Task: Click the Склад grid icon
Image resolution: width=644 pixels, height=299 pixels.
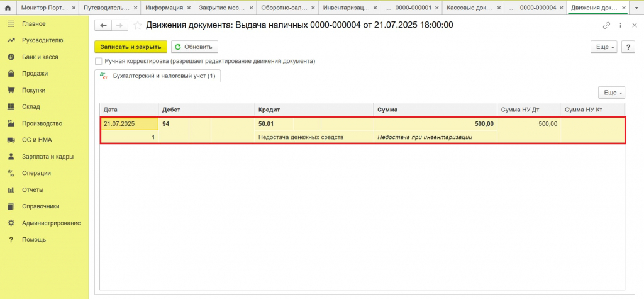Action: (11, 106)
